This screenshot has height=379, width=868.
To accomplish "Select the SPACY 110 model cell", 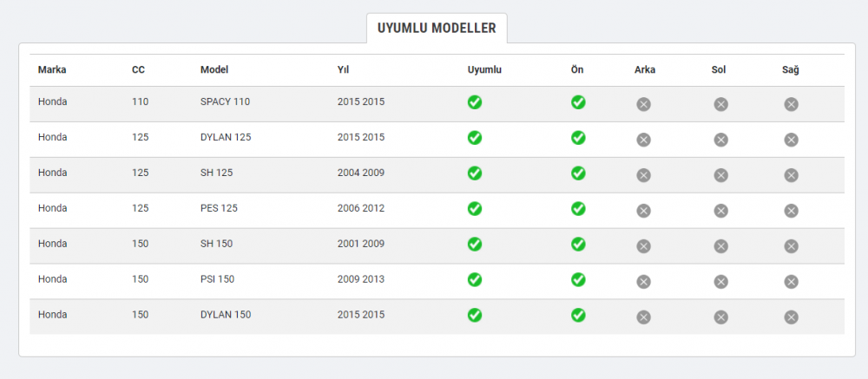I will (226, 101).
